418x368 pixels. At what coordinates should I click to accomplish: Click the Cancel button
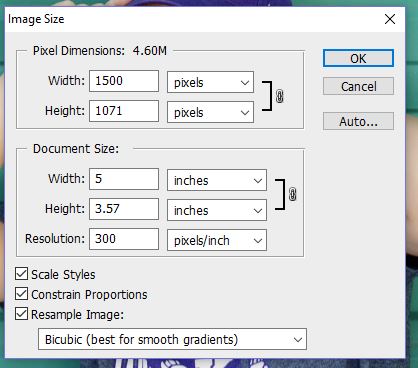(358, 86)
